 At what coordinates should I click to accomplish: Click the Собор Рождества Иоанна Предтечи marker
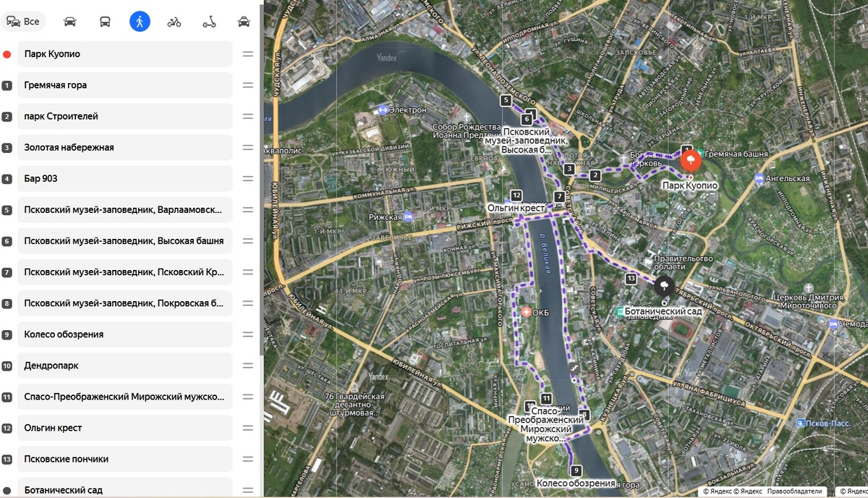(465, 117)
